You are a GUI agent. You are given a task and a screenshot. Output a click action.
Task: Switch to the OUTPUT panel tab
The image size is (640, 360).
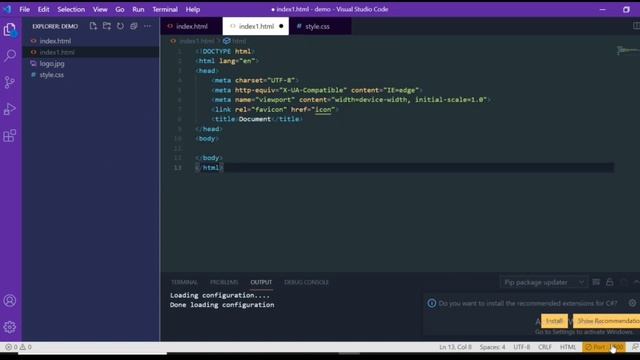[x=261, y=282]
